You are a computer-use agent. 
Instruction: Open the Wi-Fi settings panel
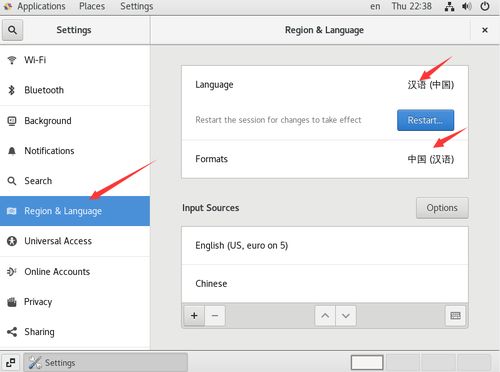click(75, 60)
